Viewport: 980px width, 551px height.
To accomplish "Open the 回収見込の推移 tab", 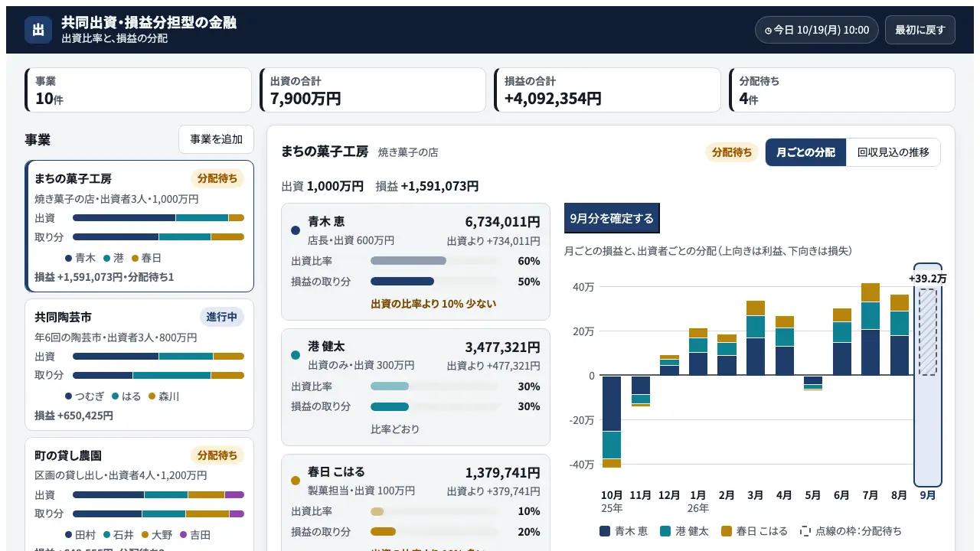I will pyautogui.click(x=893, y=152).
